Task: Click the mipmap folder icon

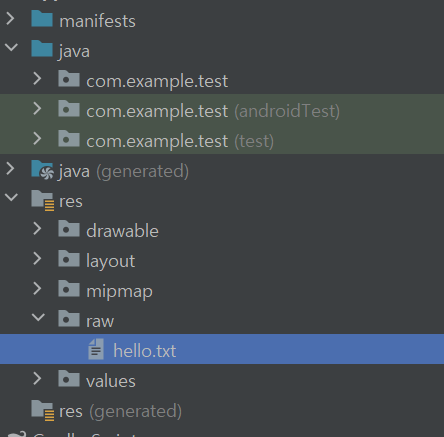Action: 69,289
